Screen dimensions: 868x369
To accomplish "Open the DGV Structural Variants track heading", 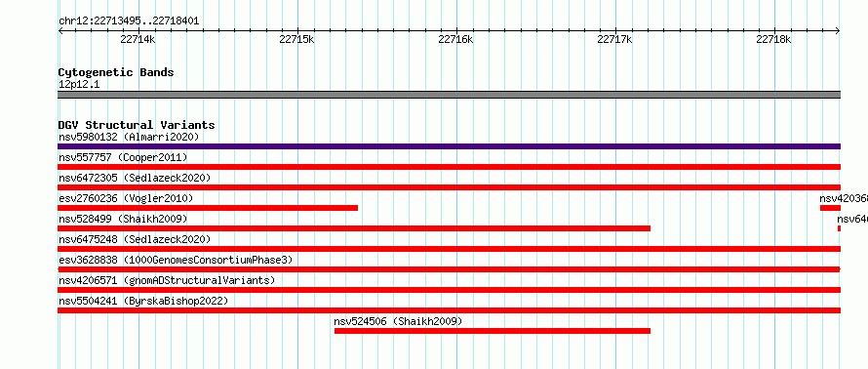I will [x=137, y=125].
